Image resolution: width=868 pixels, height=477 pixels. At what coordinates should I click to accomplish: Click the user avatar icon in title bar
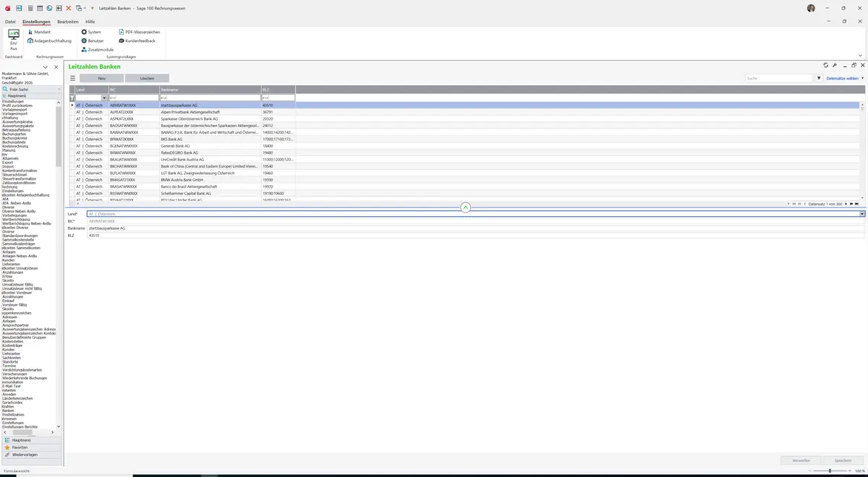[x=811, y=7]
